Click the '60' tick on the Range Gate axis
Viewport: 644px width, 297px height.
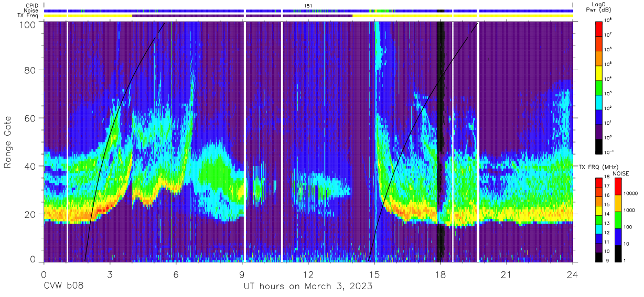click(31, 118)
